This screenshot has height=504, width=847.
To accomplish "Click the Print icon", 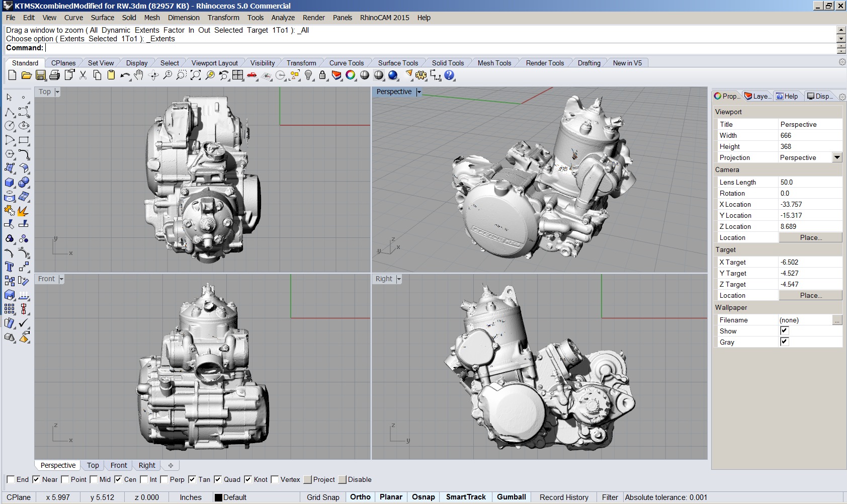I will pos(55,75).
